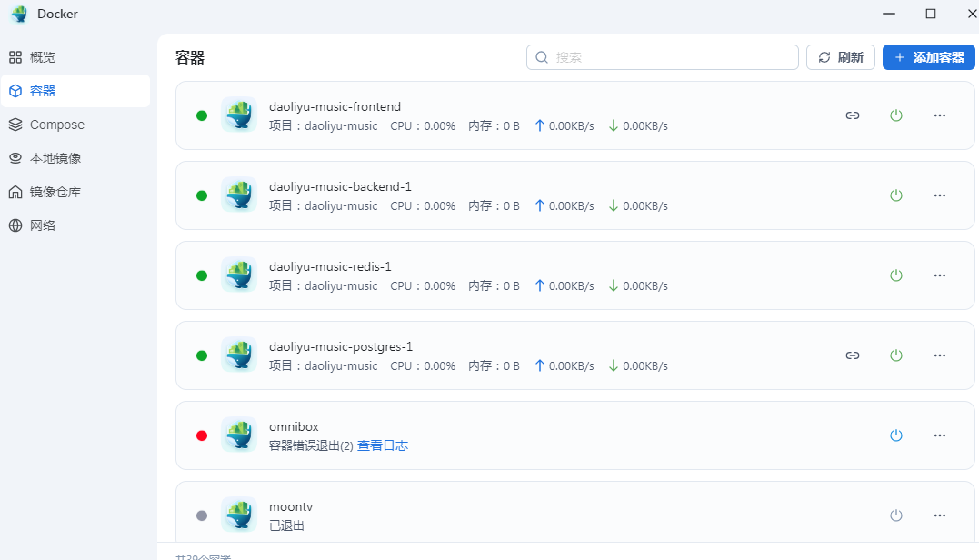The image size is (979, 560).
Task: Open 镜像仓库 image registry
Action: point(75,193)
